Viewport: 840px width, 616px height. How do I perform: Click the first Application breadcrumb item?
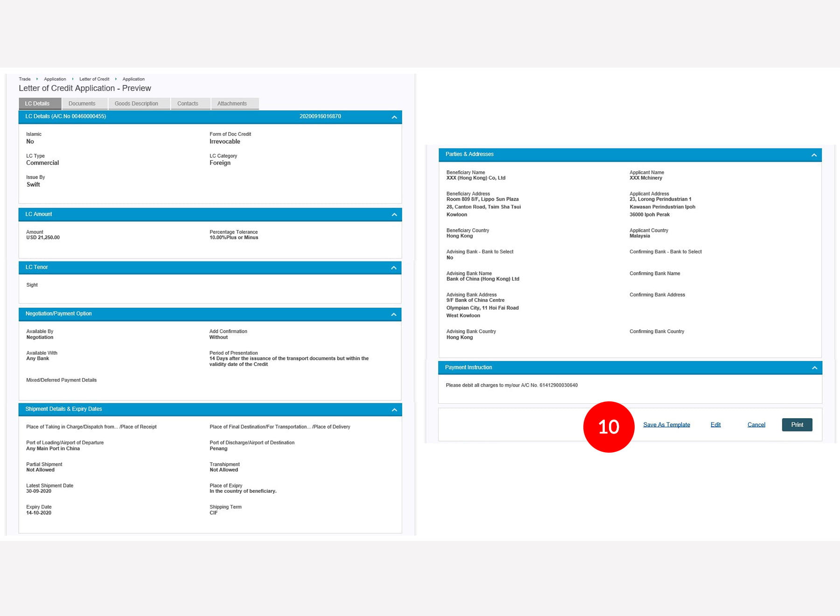[55, 79]
